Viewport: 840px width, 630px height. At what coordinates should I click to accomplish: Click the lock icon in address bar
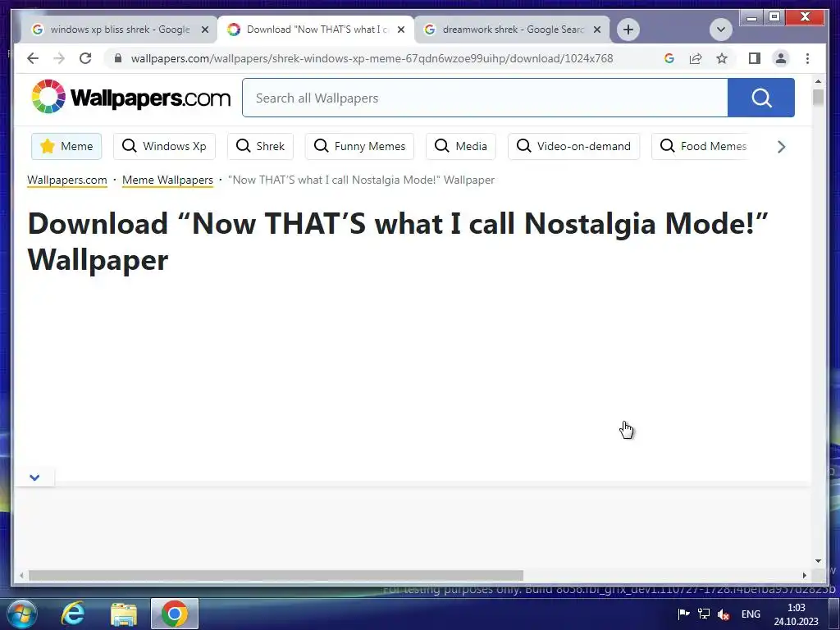(x=118, y=58)
